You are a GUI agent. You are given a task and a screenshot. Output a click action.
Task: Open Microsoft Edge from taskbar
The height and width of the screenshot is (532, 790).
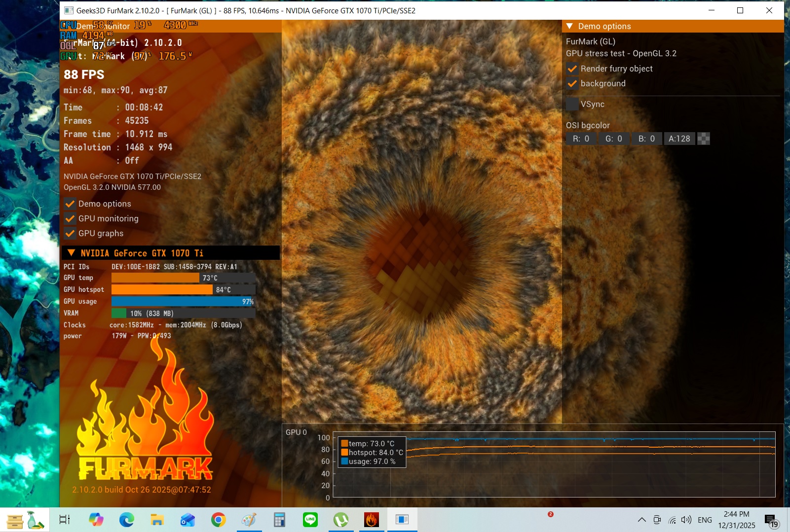tap(127, 520)
